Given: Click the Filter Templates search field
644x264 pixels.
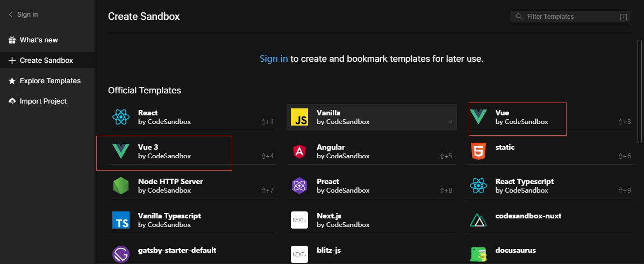Looking at the screenshot, I should 570,17.
